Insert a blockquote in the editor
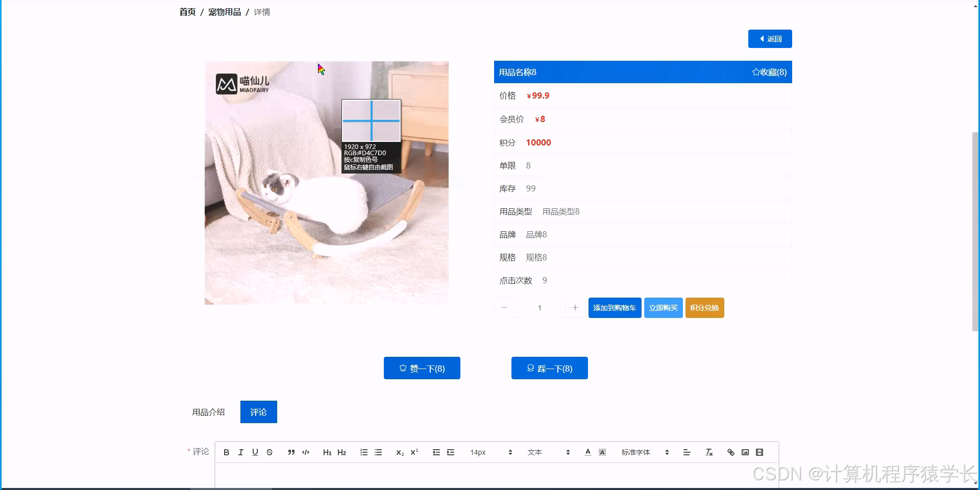Screen dimensions: 980x490 [291, 452]
